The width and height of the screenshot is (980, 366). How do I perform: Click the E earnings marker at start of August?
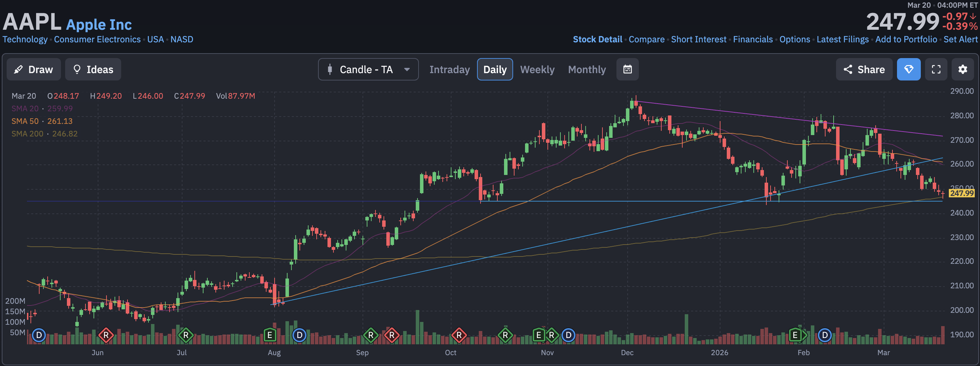(269, 335)
